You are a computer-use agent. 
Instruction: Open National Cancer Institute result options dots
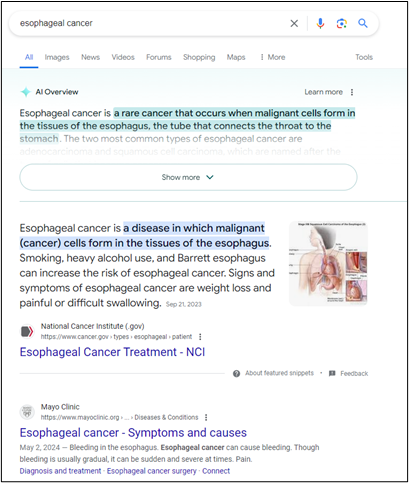(x=200, y=337)
